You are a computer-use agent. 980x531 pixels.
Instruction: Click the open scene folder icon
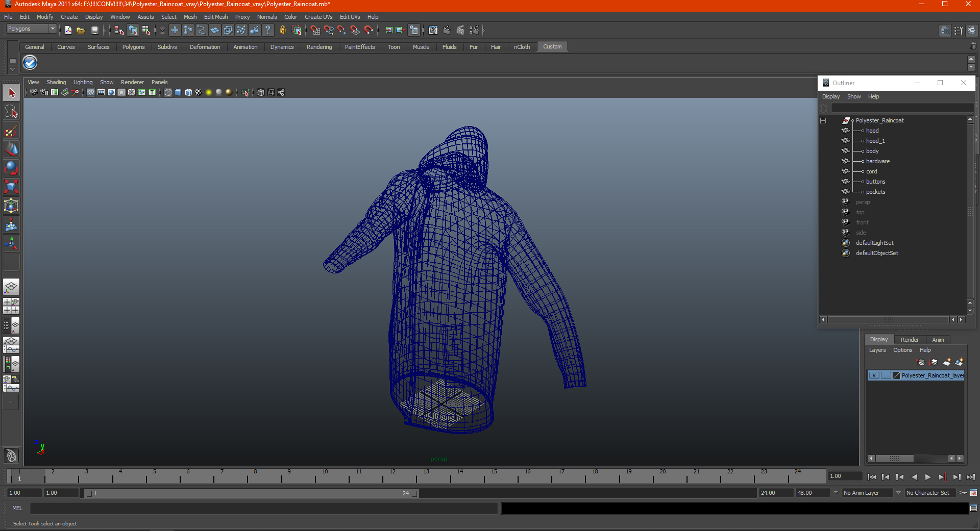pos(81,31)
